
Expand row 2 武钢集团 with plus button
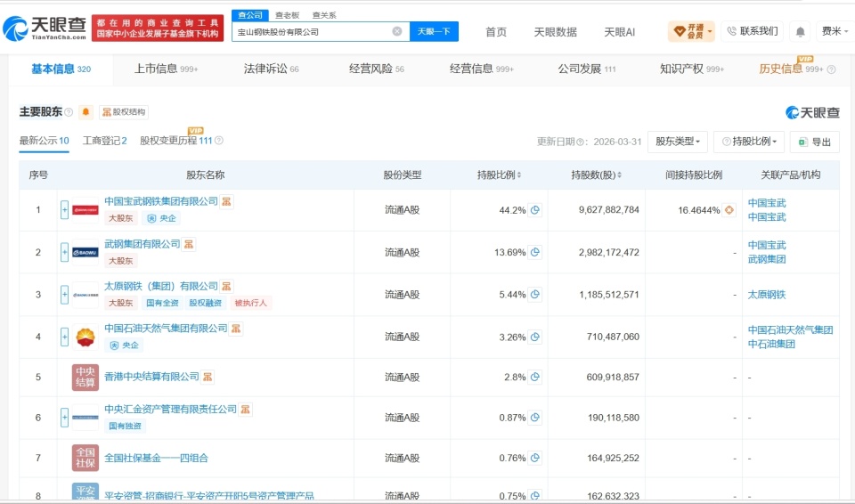click(x=64, y=252)
